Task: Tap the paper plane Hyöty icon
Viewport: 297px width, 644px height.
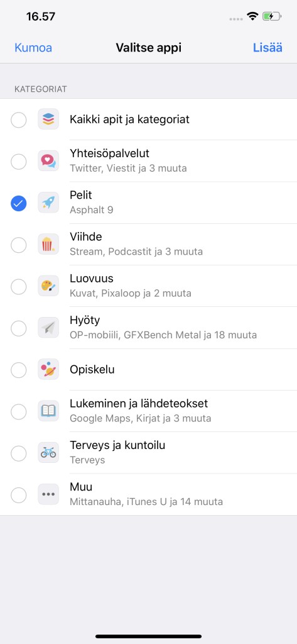Action: point(48,328)
